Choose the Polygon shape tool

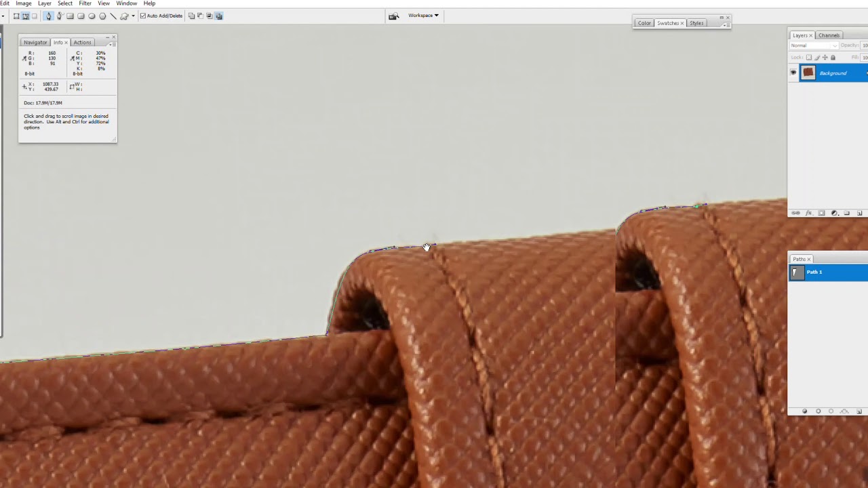pos(102,16)
